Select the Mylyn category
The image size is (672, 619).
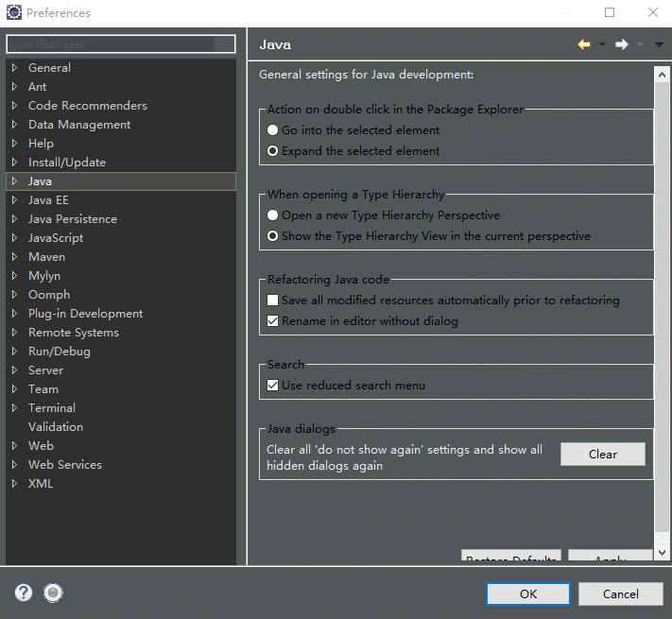pyautogui.click(x=44, y=276)
